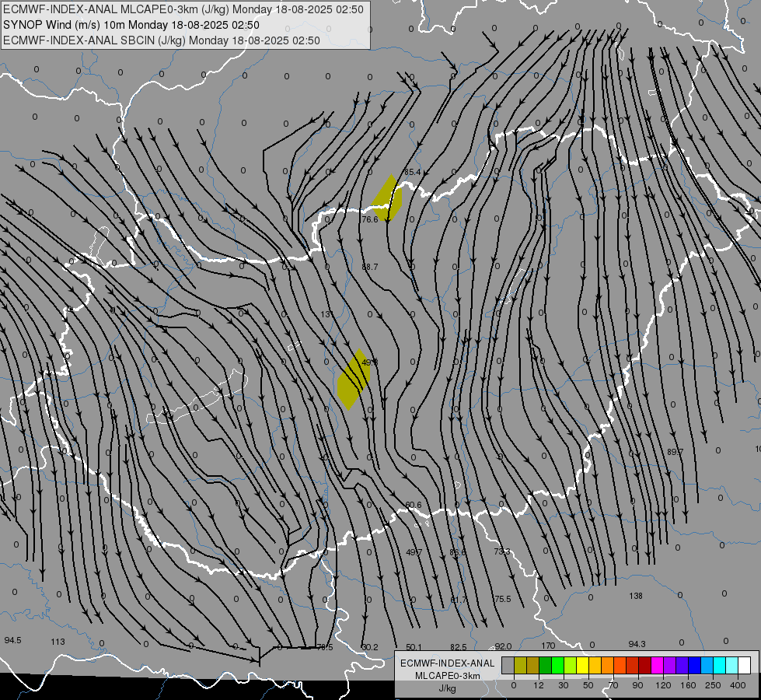Choose the orange legend swatch before 70
The width and height of the screenshot is (761, 700).
click(x=607, y=665)
